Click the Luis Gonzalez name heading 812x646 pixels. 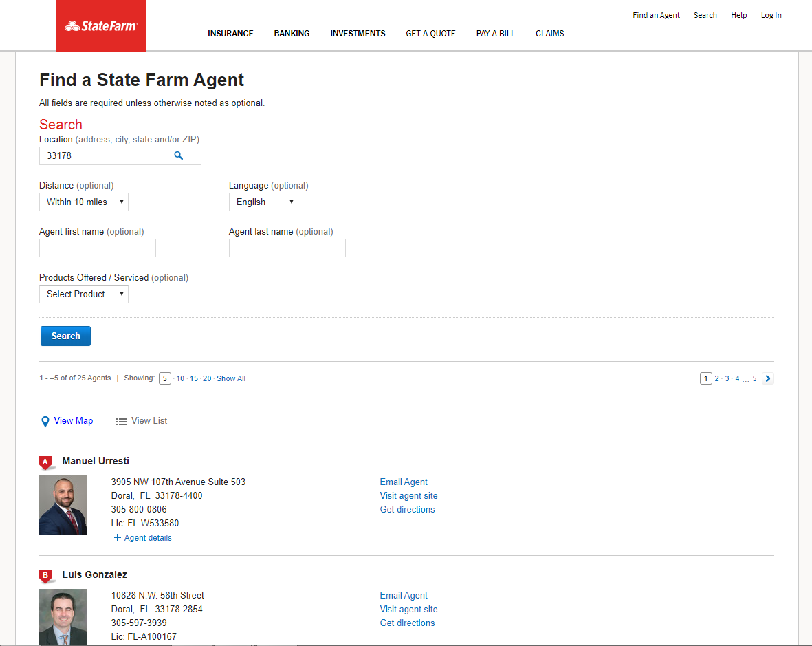(x=94, y=574)
